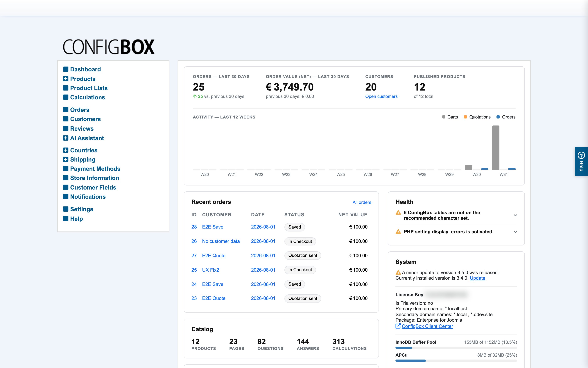
Task: Click the Update link for version 3.5.0
Action: click(477, 278)
